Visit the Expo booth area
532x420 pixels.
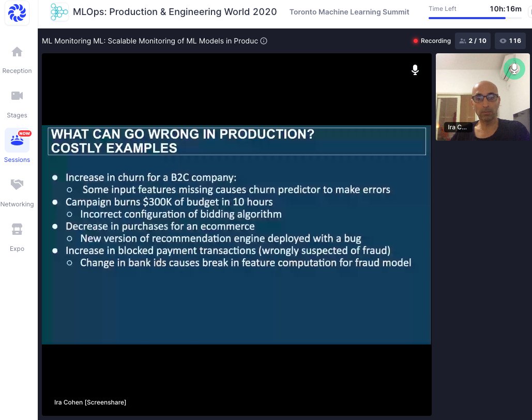(x=17, y=238)
